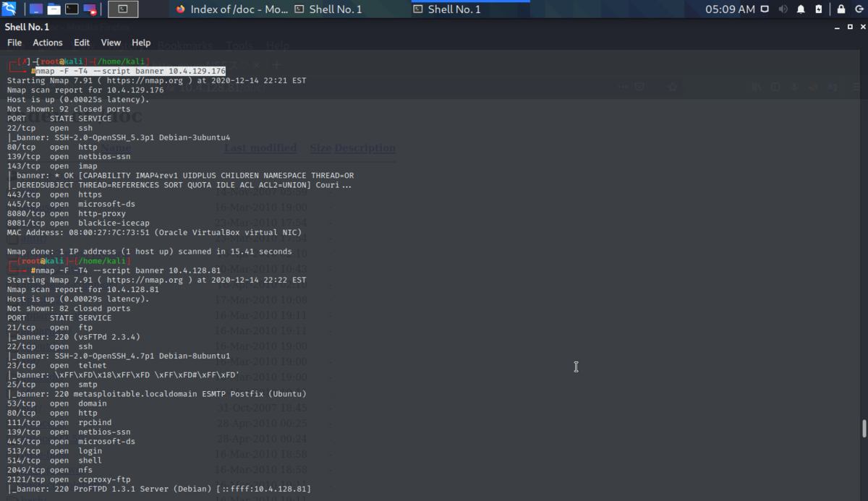
Task: Check the battery status indicator
Action: 819,9
